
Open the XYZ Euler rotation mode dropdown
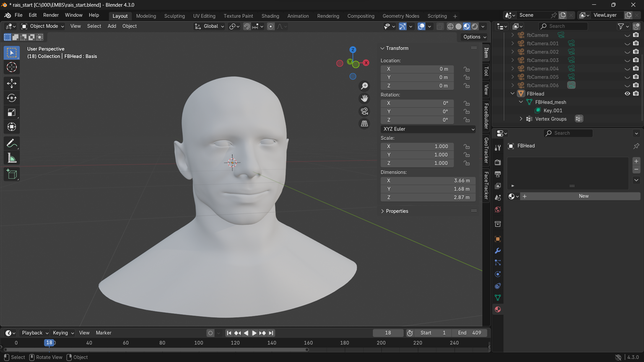tap(428, 129)
